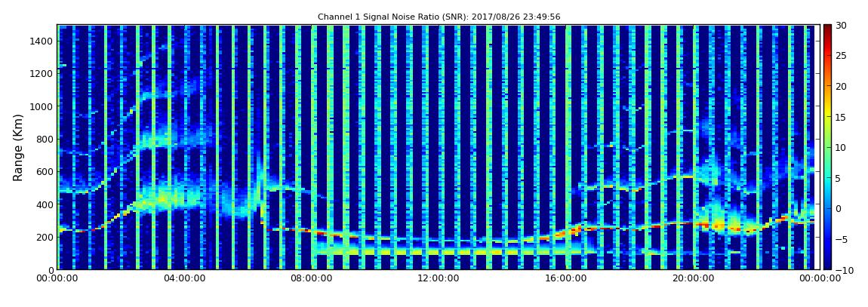868x307 pixels.
Task: Click the 12:00:00 time axis label
Action: point(439,279)
